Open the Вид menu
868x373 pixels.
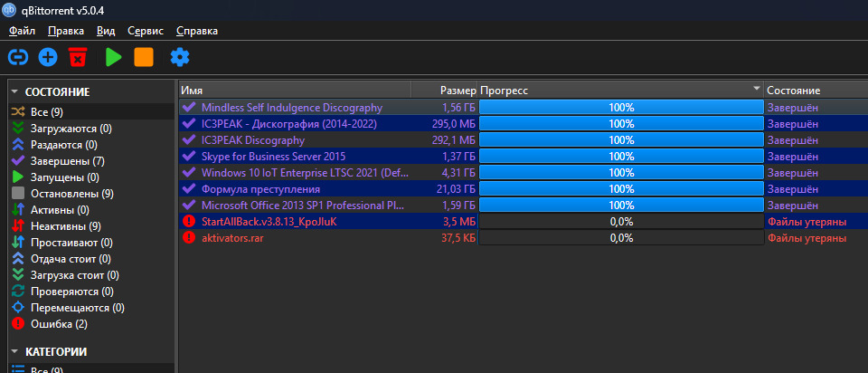click(x=106, y=31)
